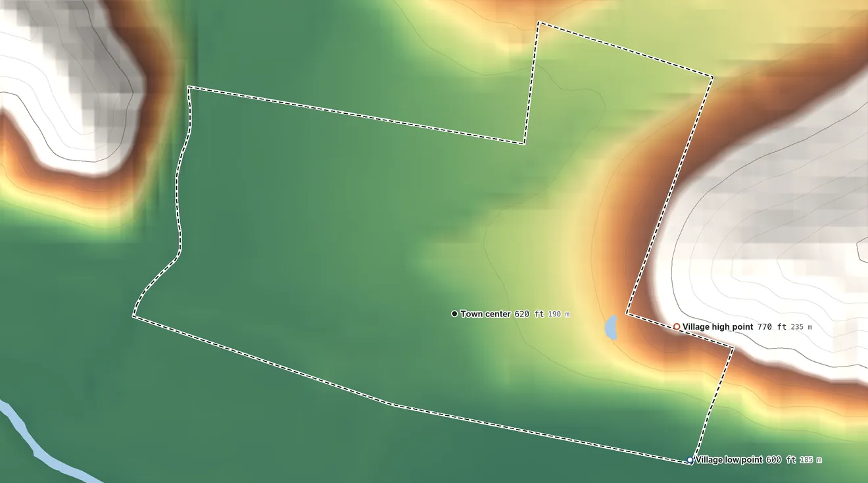Click the "Village low point" label
The height and width of the screenshot is (483, 868).
(x=729, y=460)
